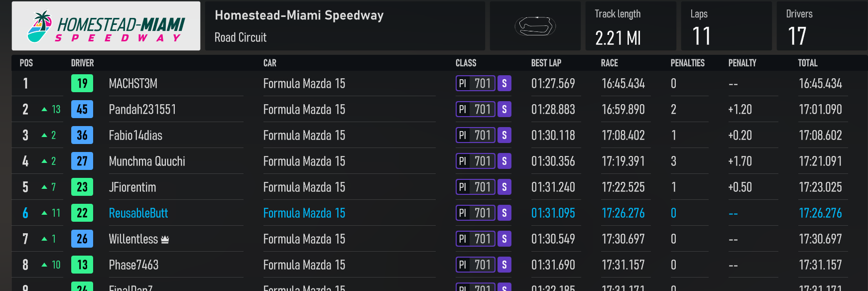Click the PENALTIES column header

coord(687,63)
